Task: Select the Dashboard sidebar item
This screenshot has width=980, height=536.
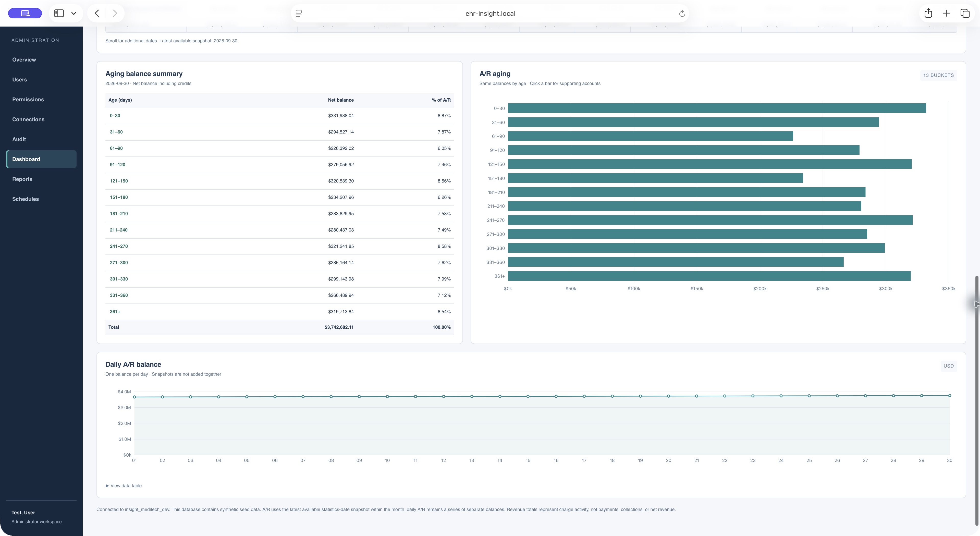Action: 41,159
